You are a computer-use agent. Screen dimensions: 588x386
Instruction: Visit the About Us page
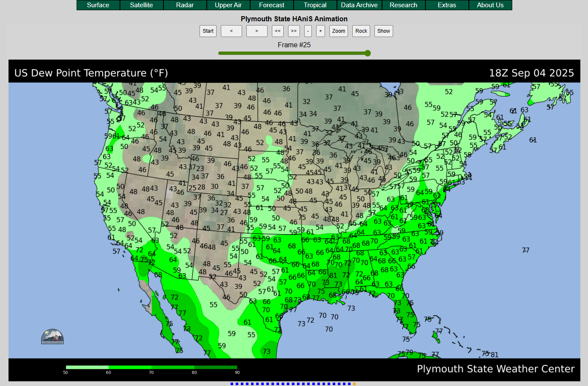pos(490,5)
